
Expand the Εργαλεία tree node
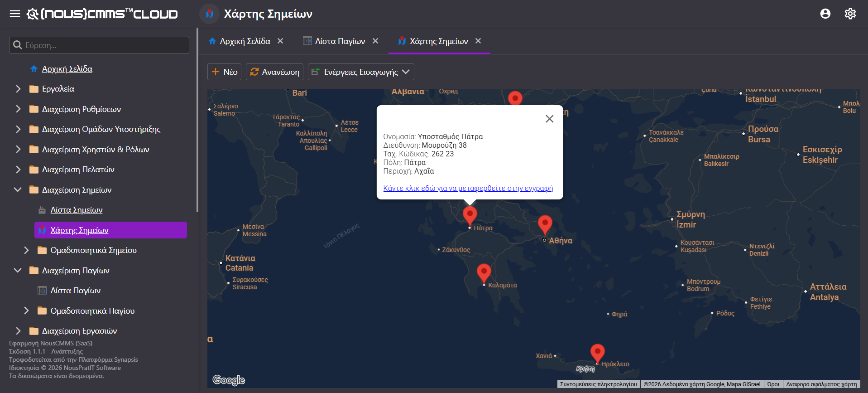[18, 89]
